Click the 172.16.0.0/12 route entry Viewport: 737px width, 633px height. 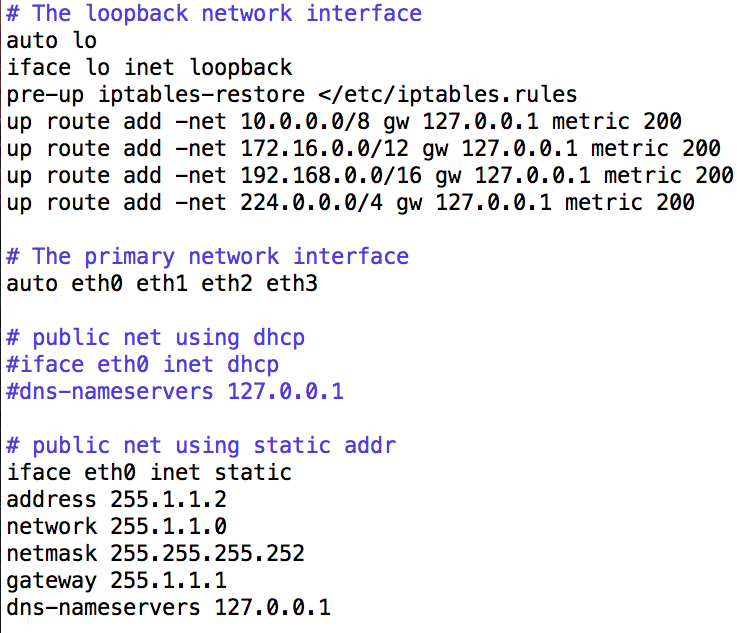363,148
